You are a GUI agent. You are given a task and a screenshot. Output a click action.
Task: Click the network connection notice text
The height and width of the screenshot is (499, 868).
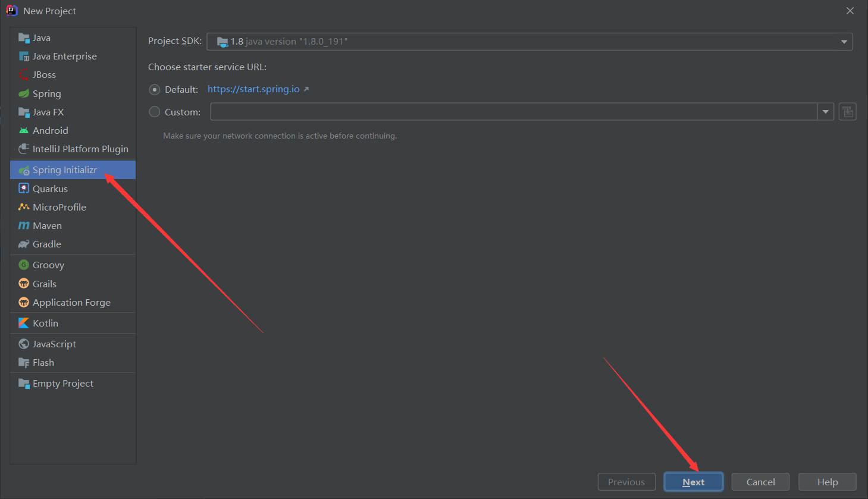point(280,136)
